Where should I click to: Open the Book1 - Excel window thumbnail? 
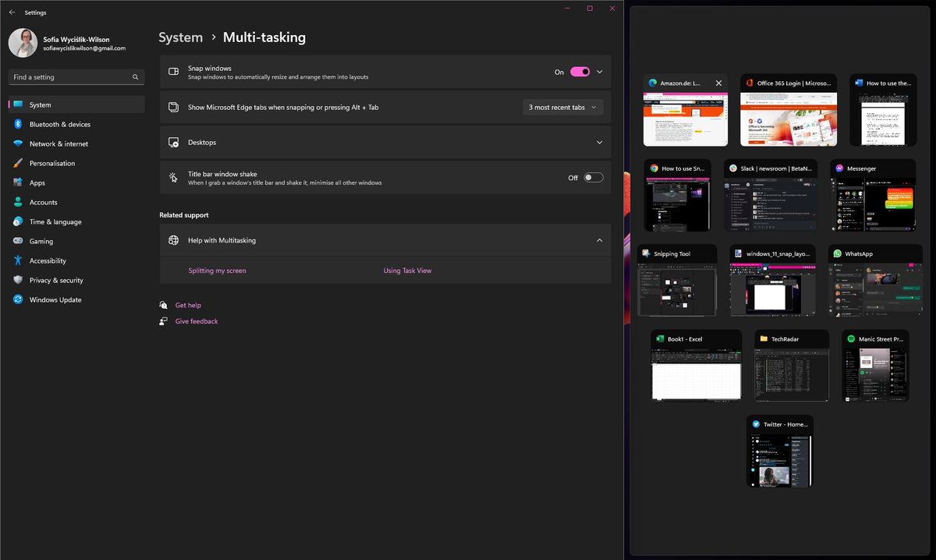pos(697,367)
